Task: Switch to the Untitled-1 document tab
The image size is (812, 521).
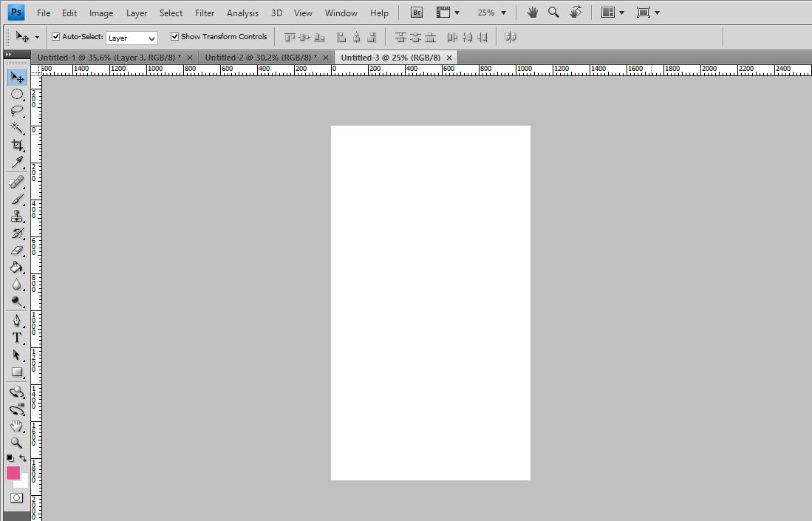Action: 109,58
